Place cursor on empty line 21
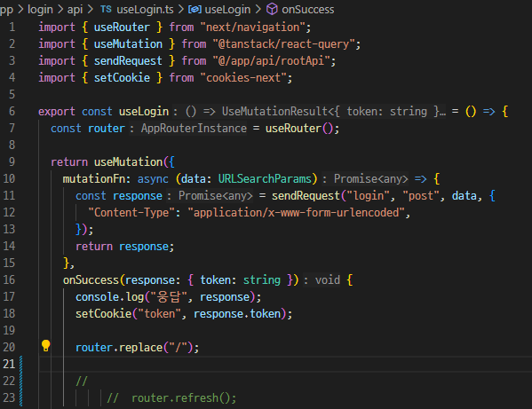Image resolution: width=532 pixels, height=409 pixels. coord(285,365)
